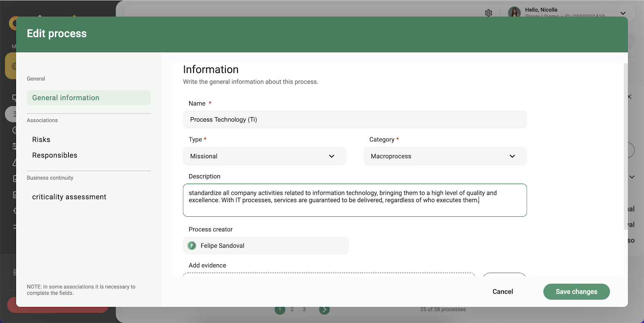Viewport: 644px width, 323px height.
Task: Cancel editing the process
Action: (x=502, y=292)
